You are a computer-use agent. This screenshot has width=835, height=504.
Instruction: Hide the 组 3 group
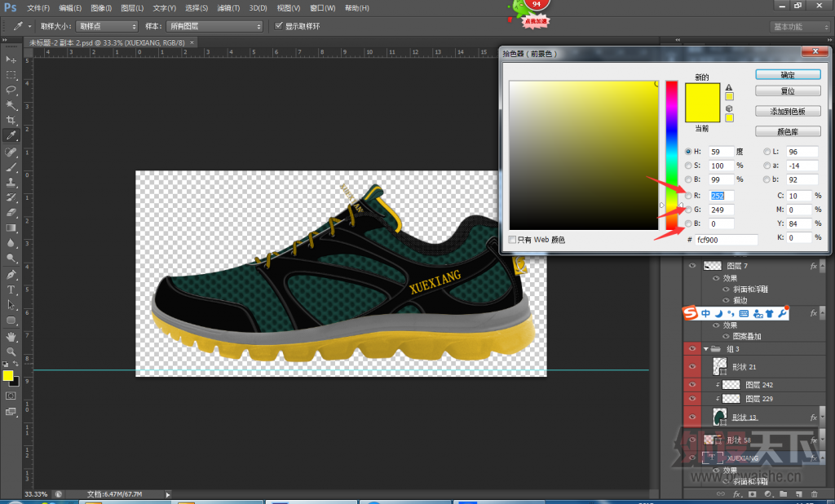click(692, 349)
